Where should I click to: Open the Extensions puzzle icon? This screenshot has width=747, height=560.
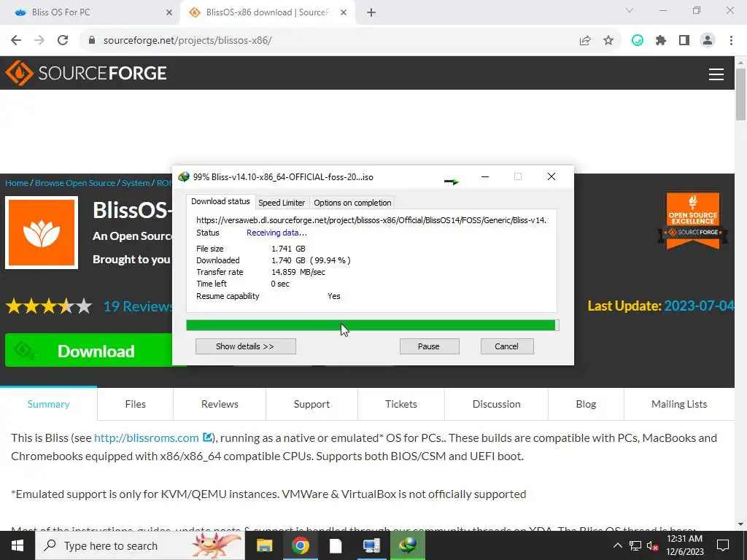coord(661,41)
